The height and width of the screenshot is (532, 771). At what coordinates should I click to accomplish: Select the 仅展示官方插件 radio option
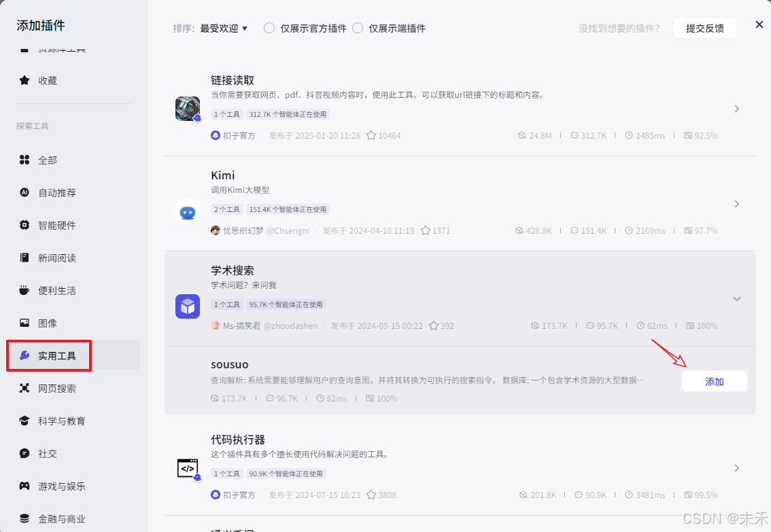tap(269, 28)
